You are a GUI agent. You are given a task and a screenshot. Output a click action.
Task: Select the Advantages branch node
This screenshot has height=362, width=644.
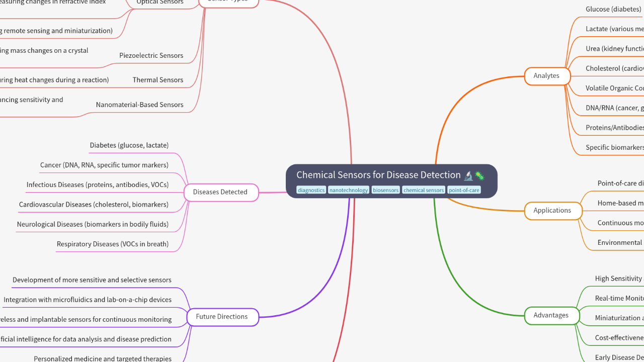pos(551,315)
